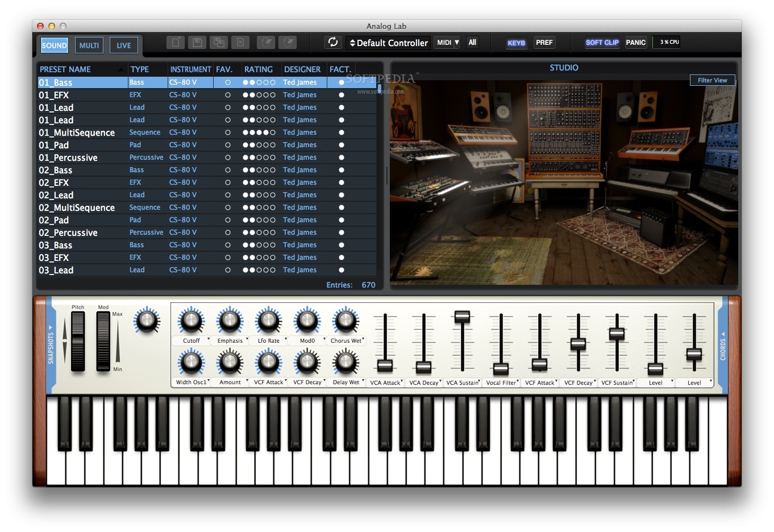This screenshot has height=532, width=774.
Task: Click the circular arrows refresh icon
Action: pos(333,42)
